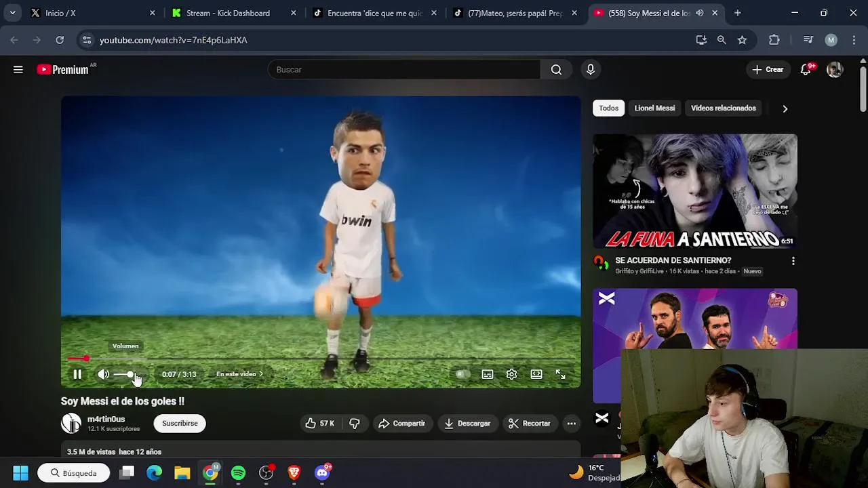
Task: View site information next to the URL
Action: point(87,40)
